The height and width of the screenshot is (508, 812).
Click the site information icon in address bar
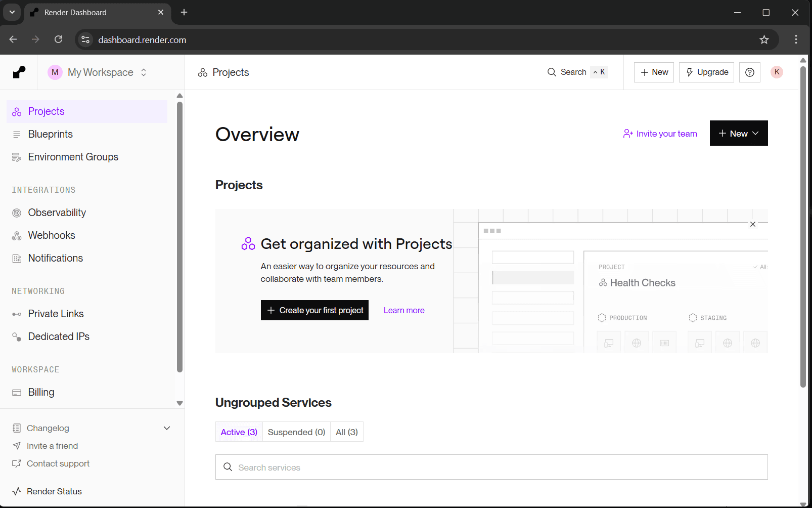click(85, 39)
